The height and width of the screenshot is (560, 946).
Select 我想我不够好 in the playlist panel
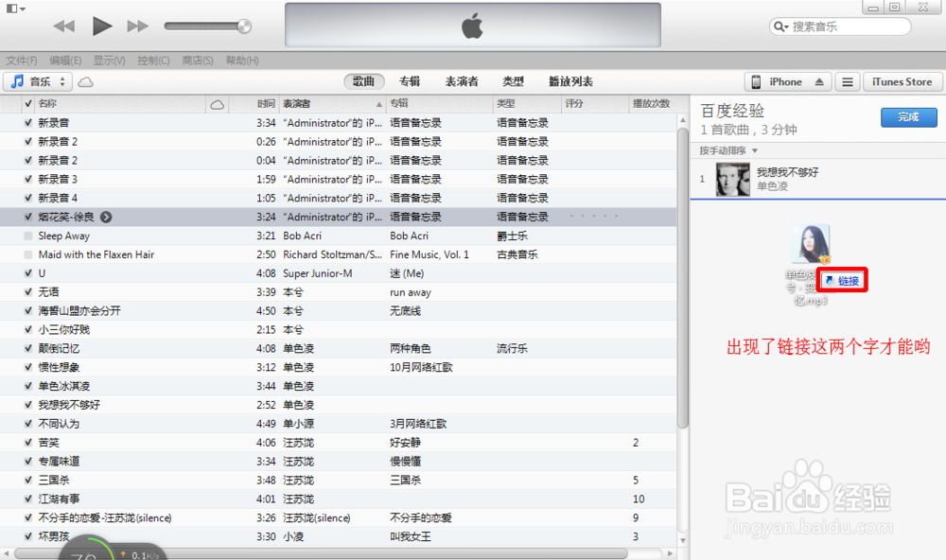818,179
